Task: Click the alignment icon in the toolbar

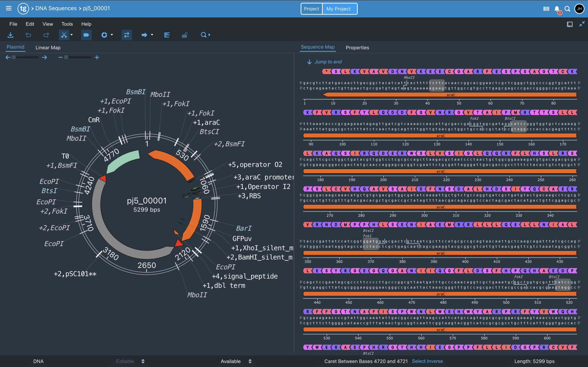Action: pos(167,35)
